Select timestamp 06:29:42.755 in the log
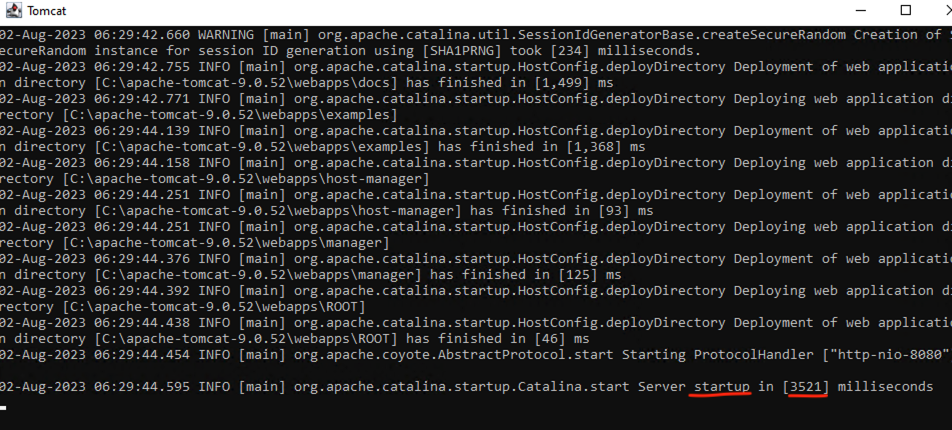The width and height of the screenshot is (952, 430). click(x=142, y=67)
